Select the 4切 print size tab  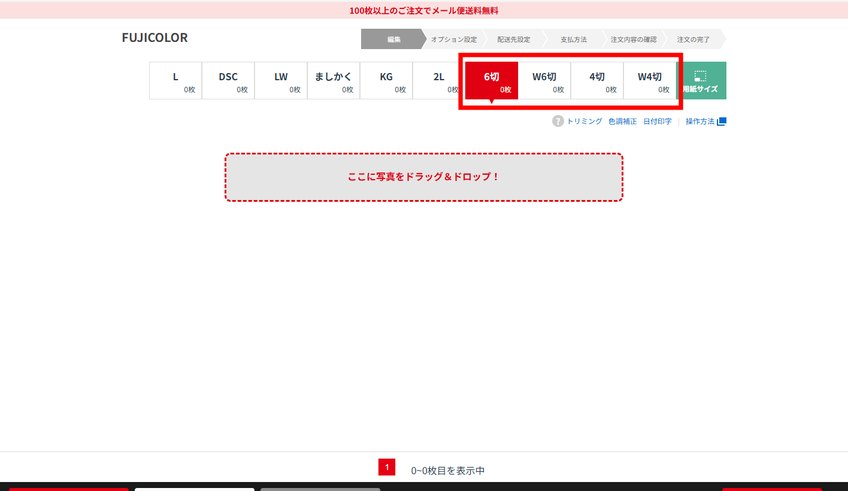point(597,81)
